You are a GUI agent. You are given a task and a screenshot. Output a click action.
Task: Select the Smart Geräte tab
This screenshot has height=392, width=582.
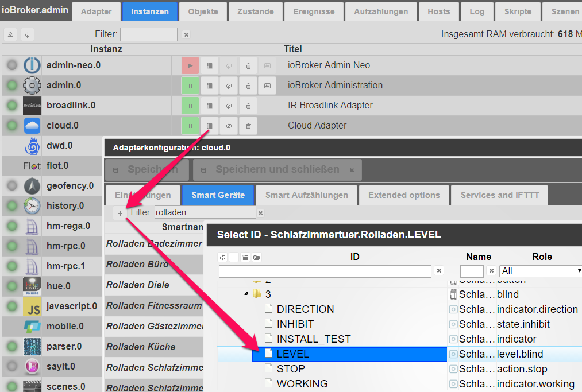(218, 195)
